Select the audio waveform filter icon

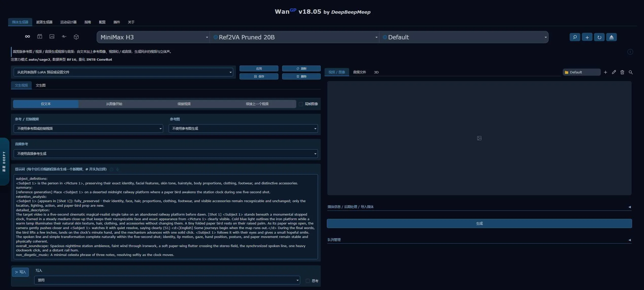pos(64,37)
